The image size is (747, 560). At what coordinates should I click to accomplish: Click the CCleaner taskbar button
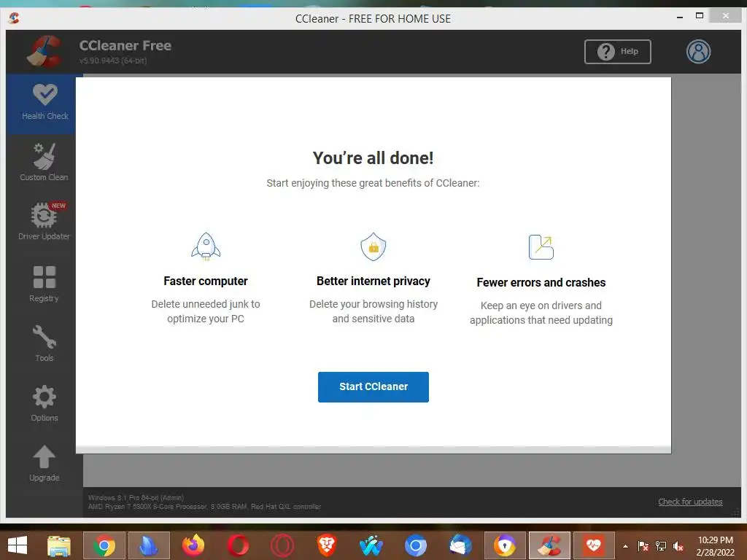point(549,545)
